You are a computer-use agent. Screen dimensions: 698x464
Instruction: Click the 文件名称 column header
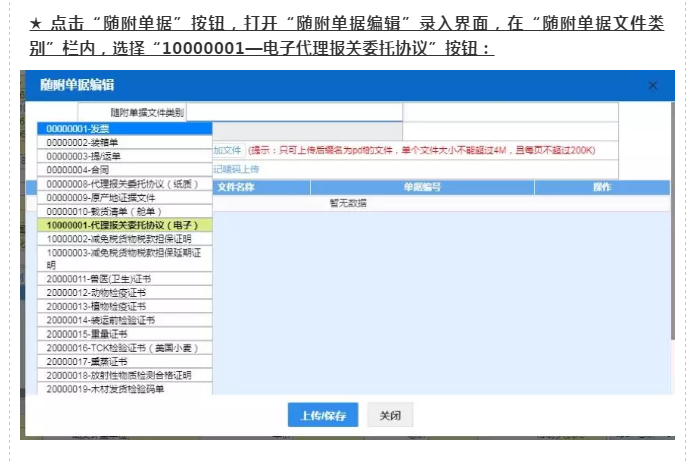pyautogui.click(x=236, y=187)
